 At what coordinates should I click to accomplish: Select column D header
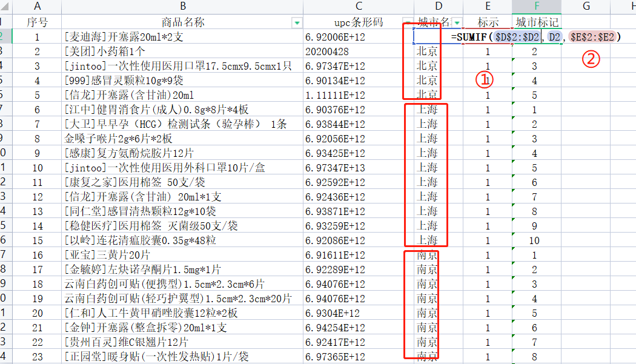[x=439, y=6]
